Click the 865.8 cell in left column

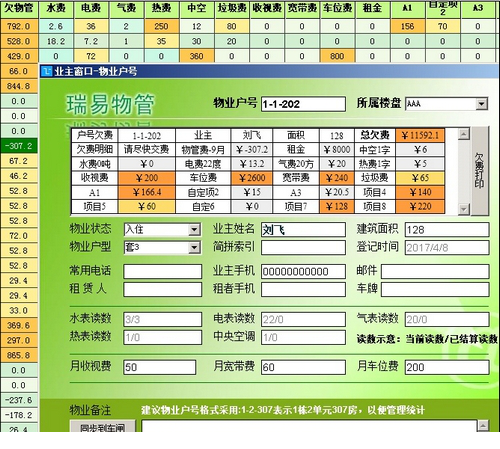[x=19, y=355]
